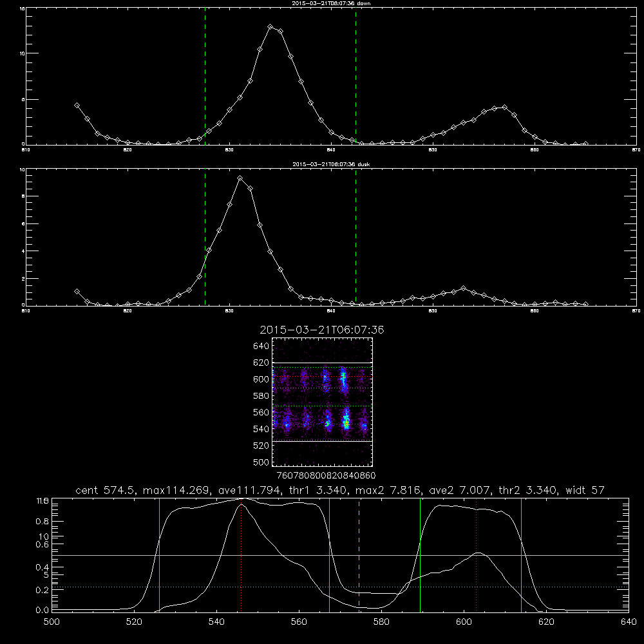Click the white horizontal half-level line in bottom plot
This screenshot has height=644, width=644.
pyautogui.click(x=340, y=555)
